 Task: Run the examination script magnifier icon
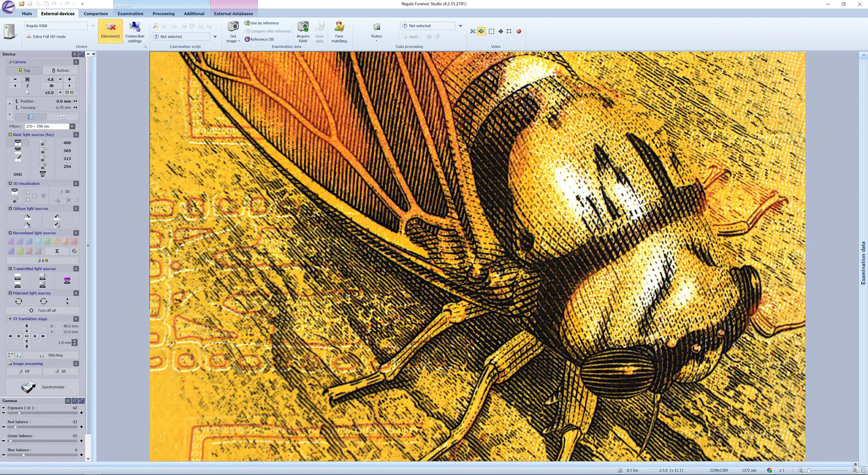(x=156, y=26)
